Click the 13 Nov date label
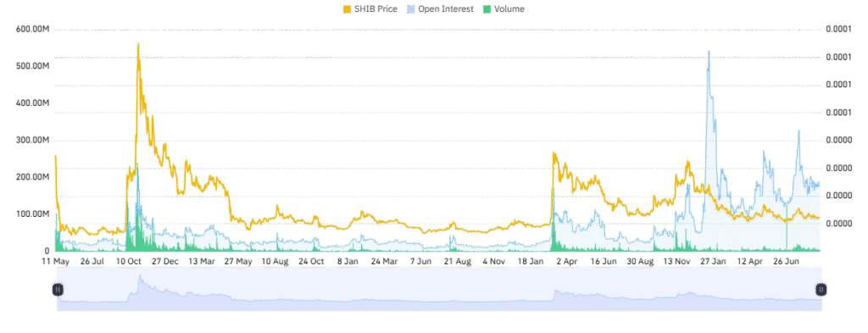The image size is (868, 333). 677,261
